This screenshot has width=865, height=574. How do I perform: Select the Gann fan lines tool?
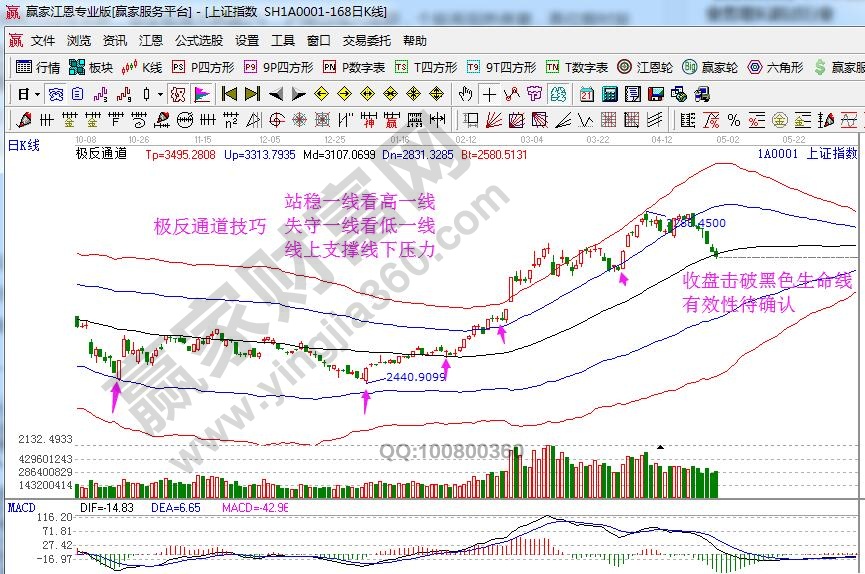[492, 119]
